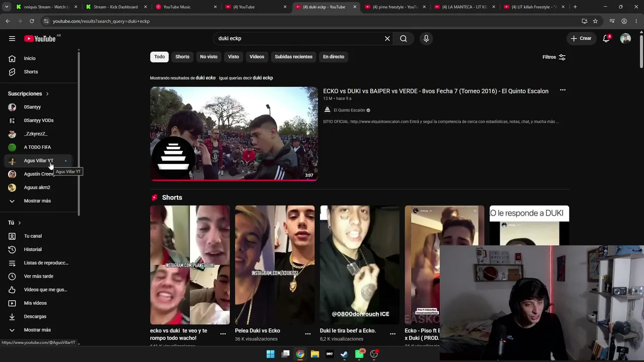The height and width of the screenshot is (362, 644).
Task: Open options for 'ecko vs duki te veo' short
Action: click(x=223, y=333)
